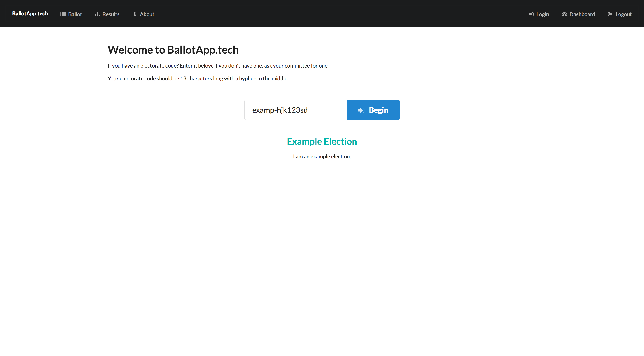Open the Results menu item
The width and height of the screenshot is (644, 356).
[x=111, y=14]
